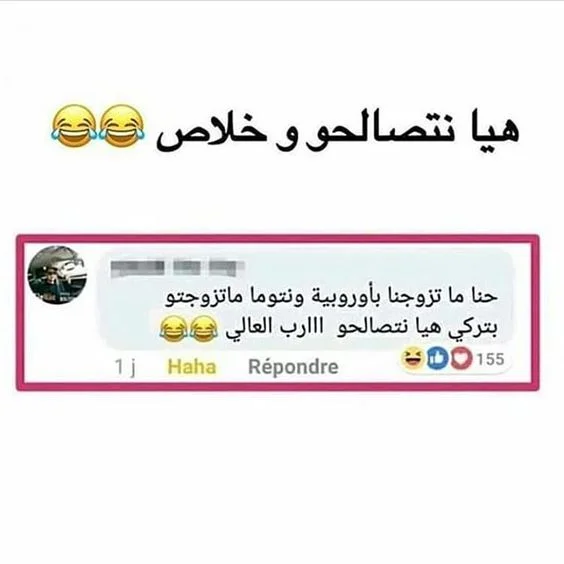
Task: Click the commenter's round profile picture
Action: click(58, 275)
